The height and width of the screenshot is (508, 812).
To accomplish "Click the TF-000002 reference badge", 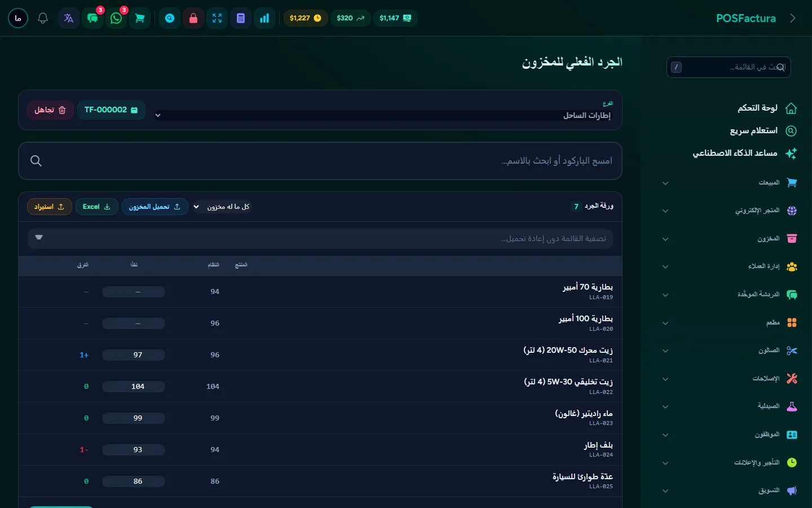I will (111, 110).
